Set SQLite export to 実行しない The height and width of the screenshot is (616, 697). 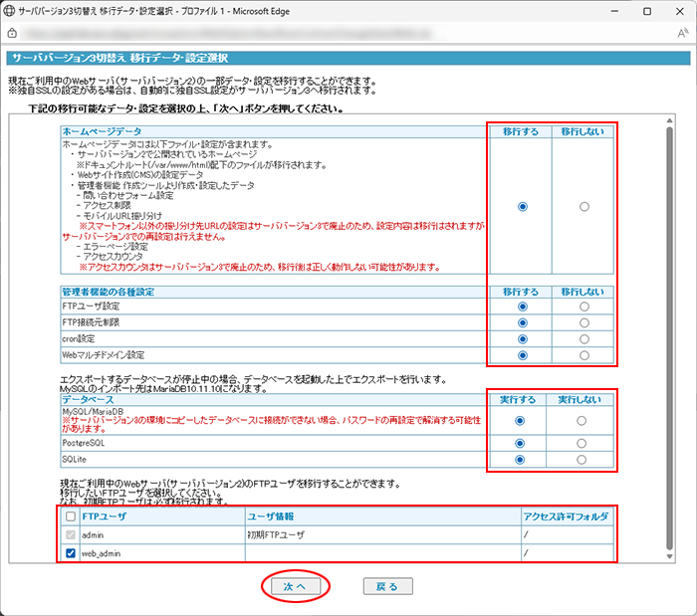[584, 460]
